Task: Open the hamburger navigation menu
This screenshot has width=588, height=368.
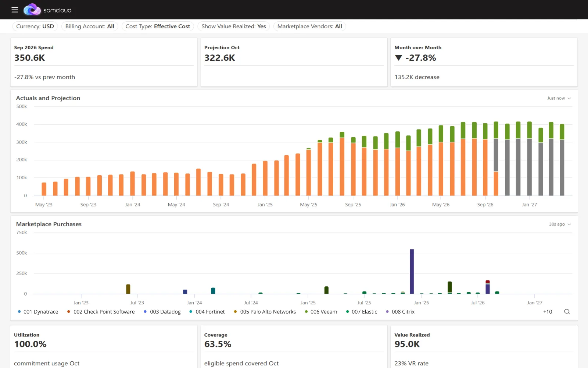Action: pyautogui.click(x=15, y=10)
